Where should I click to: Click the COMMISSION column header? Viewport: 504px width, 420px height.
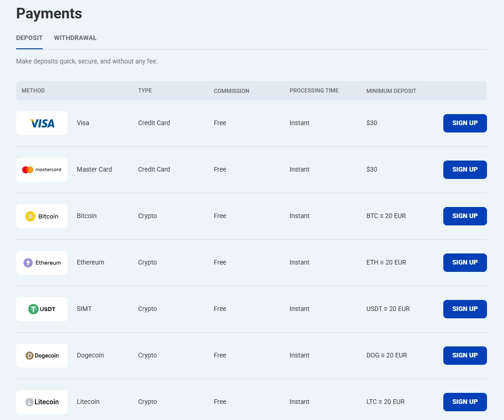[231, 91]
